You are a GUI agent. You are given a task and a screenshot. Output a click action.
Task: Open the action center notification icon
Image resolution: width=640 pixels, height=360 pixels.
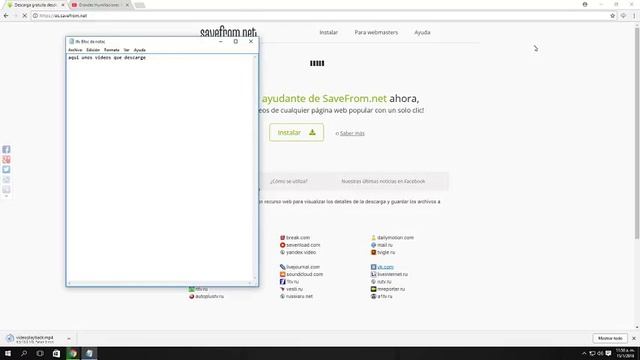609,353
